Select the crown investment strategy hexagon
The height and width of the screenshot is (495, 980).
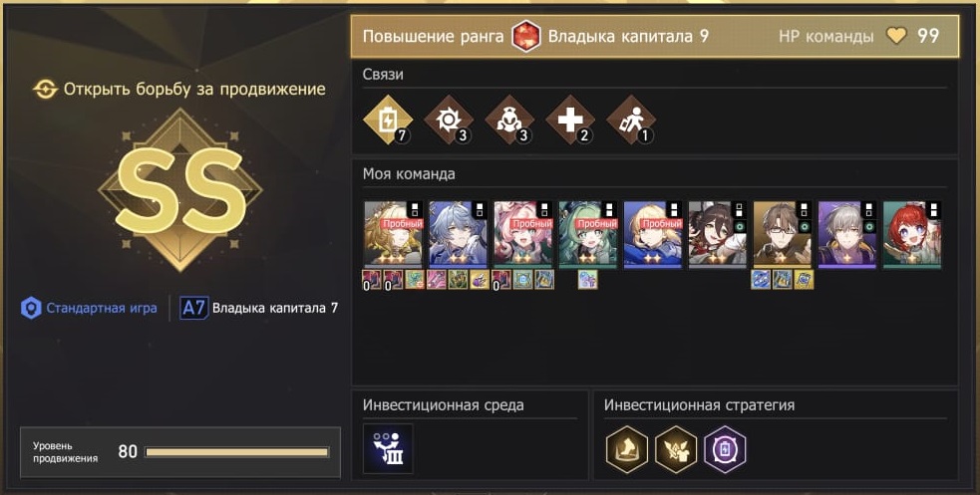(x=627, y=449)
